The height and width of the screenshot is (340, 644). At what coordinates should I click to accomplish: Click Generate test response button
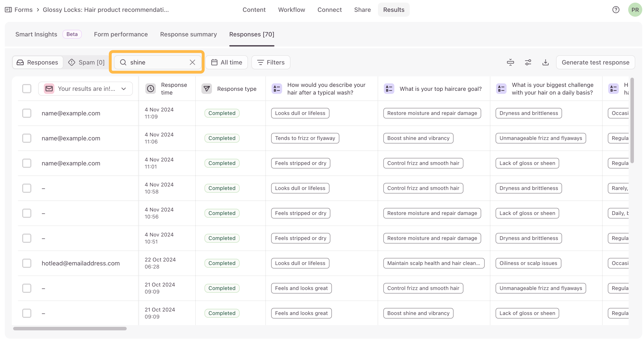596,62
